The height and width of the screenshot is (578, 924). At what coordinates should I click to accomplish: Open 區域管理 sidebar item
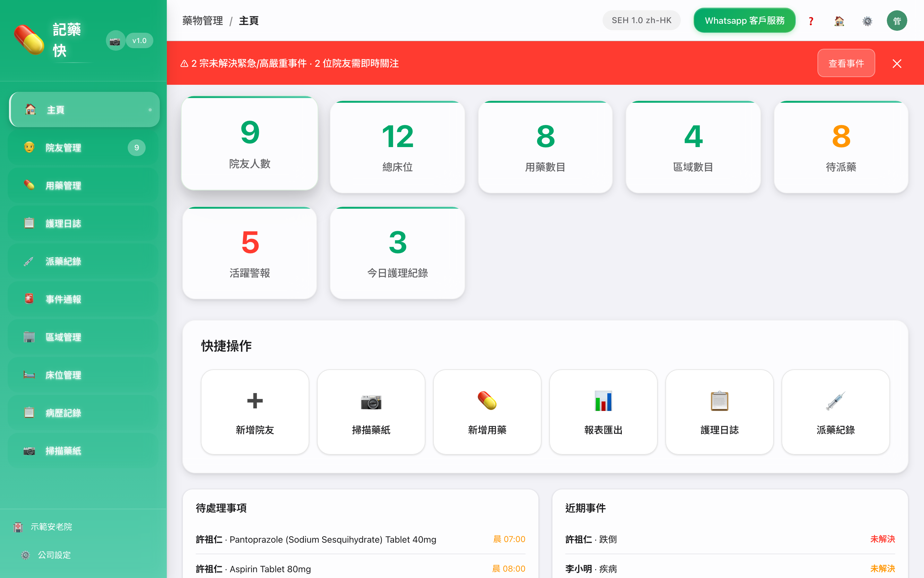click(83, 337)
